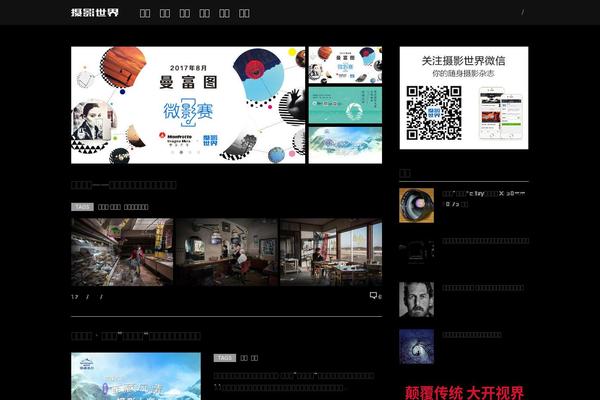Open the camera lens thumbnail in the sidebar
Image resolution: width=600 pixels, height=400 pixels.
416,204
